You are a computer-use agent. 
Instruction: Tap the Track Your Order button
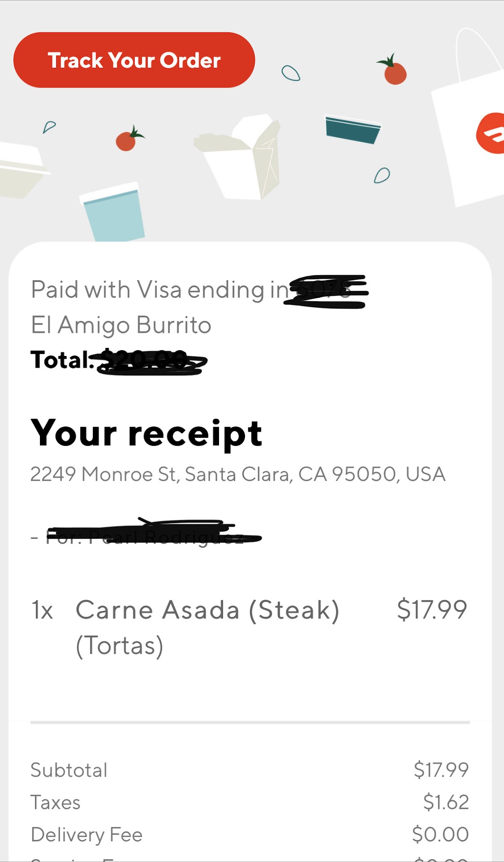pos(134,60)
